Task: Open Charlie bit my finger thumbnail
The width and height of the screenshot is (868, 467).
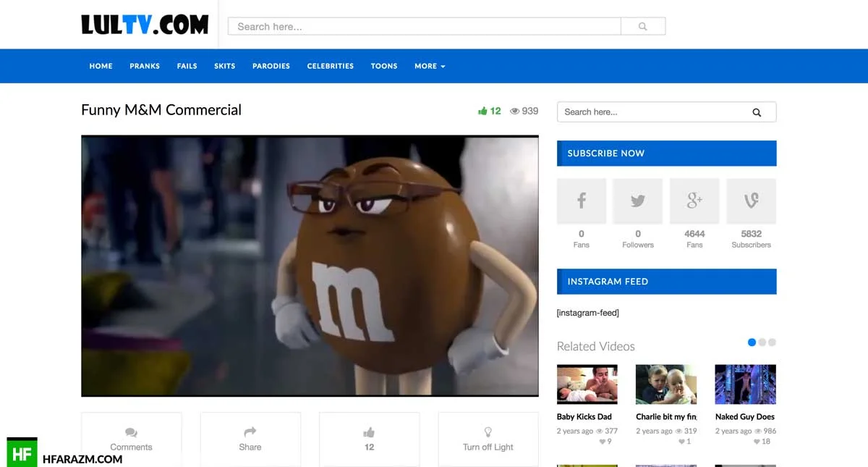Action: [x=666, y=384]
